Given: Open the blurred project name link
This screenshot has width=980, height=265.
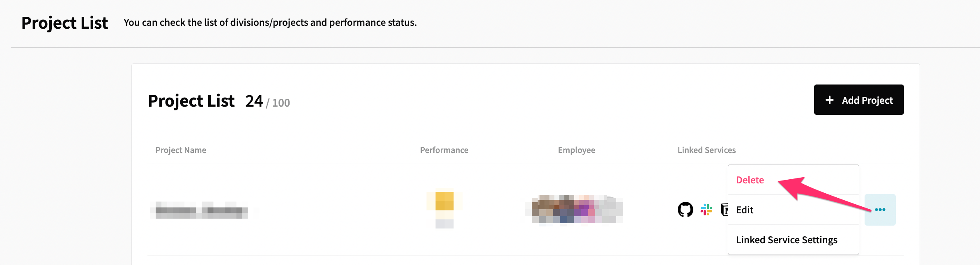Looking at the screenshot, I should 202,210.
